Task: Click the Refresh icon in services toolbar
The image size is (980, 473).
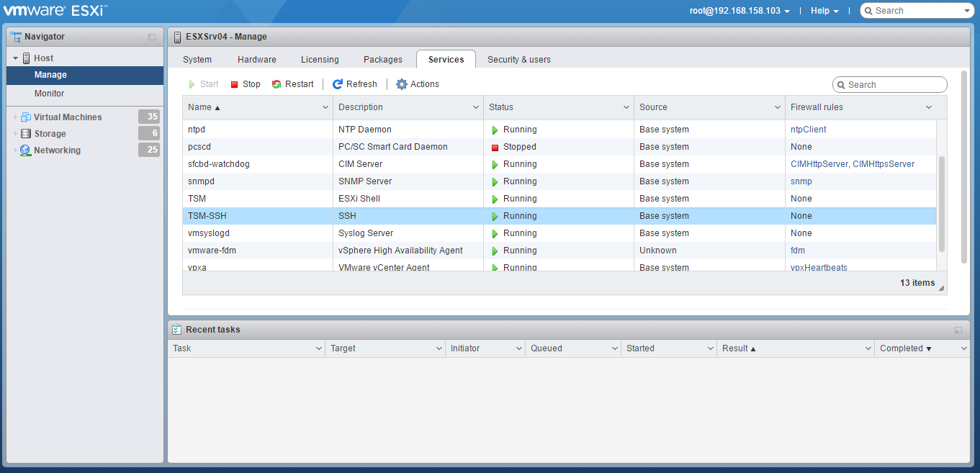Action: point(337,84)
